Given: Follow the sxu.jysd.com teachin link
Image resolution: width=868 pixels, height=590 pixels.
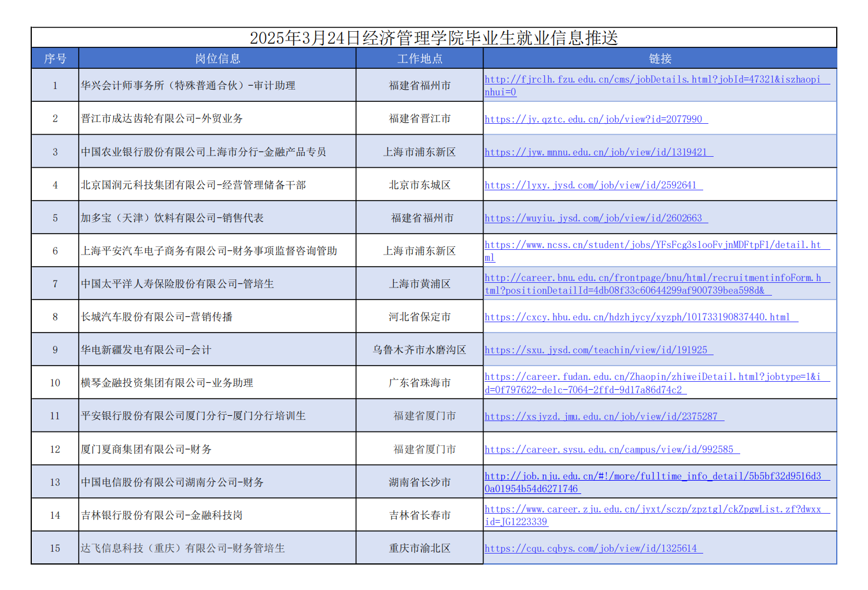Looking at the screenshot, I should pos(596,350).
